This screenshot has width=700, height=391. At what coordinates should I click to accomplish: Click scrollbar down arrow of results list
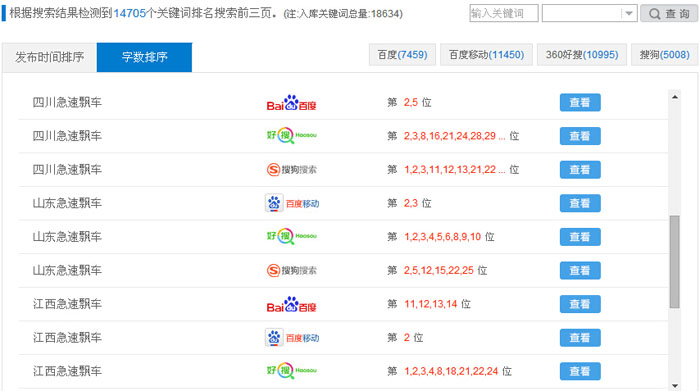(x=675, y=386)
